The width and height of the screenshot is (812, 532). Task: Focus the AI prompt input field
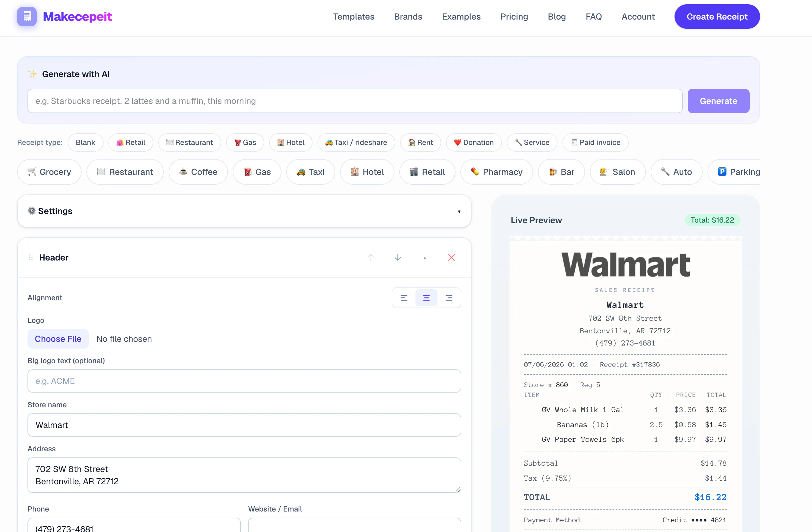coord(355,101)
